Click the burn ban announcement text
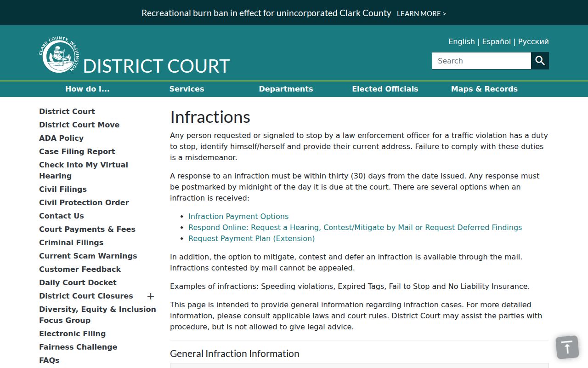 click(x=266, y=13)
